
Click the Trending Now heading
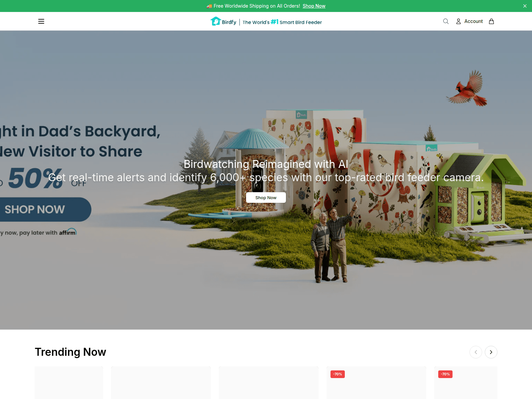pos(70,352)
